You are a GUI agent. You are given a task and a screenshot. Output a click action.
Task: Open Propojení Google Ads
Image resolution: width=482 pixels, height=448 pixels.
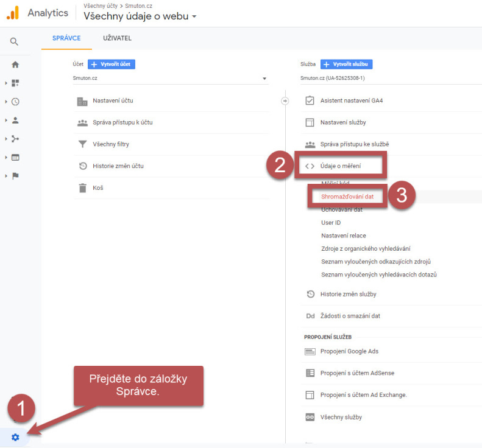click(x=391, y=352)
